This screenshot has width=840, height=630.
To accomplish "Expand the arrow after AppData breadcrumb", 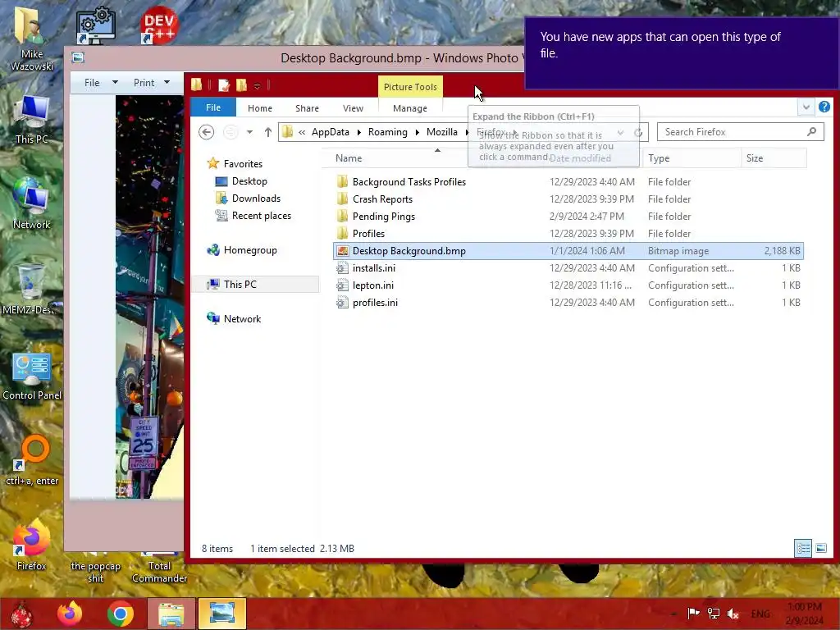I will [358, 132].
